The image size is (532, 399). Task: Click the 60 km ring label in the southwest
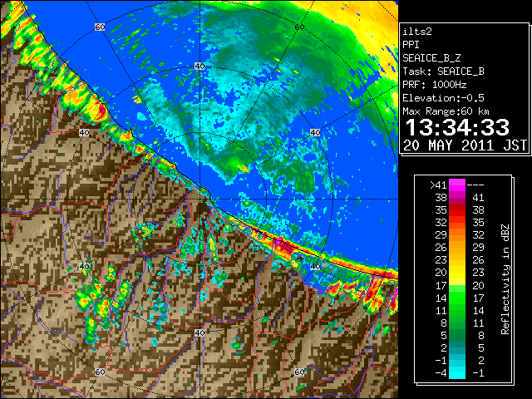tap(100, 372)
